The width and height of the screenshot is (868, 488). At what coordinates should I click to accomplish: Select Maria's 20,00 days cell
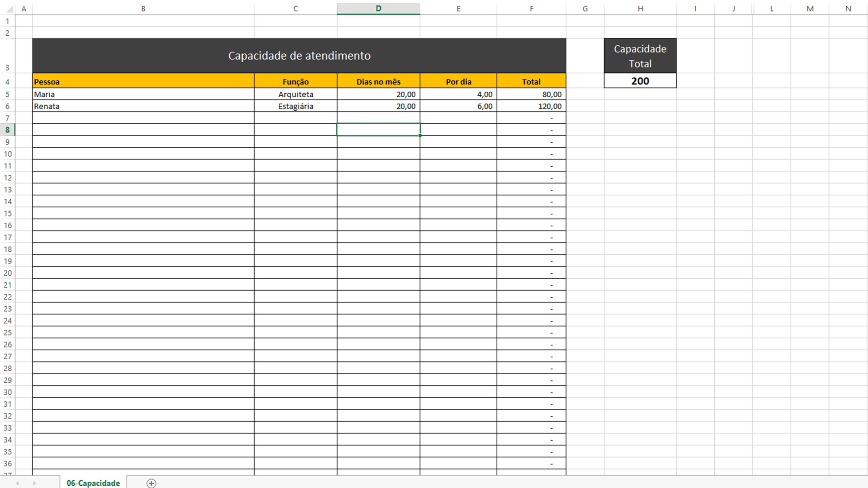[378, 94]
